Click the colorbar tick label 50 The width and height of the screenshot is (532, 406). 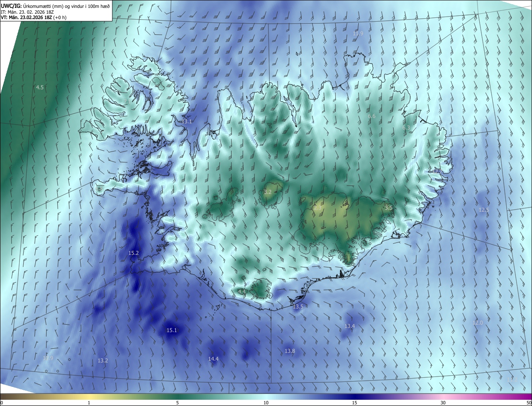[x=529, y=403]
